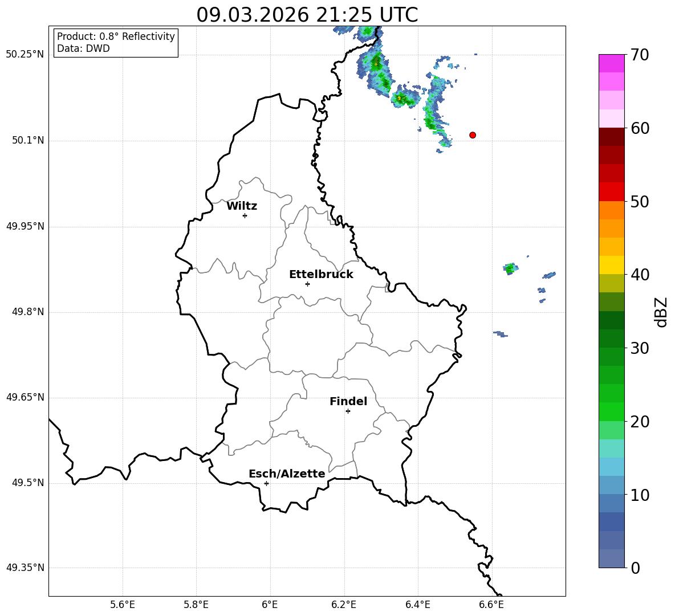Click the 49.95°N latitude label
The image size is (675, 616).
(x=25, y=226)
